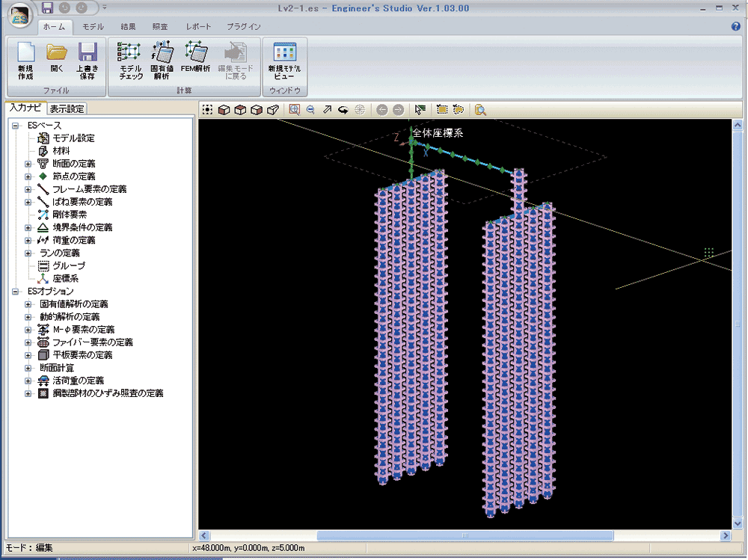
Task: Run the モデルチェック model check
Action: pos(131,61)
